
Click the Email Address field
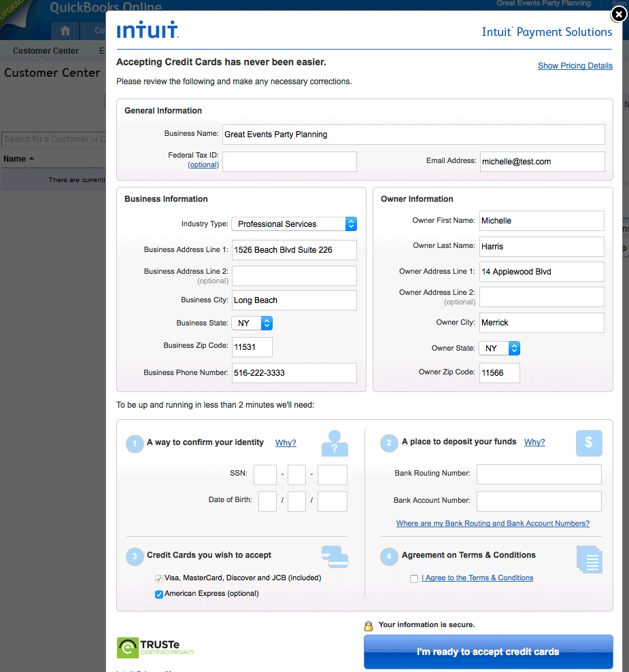[543, 162]
